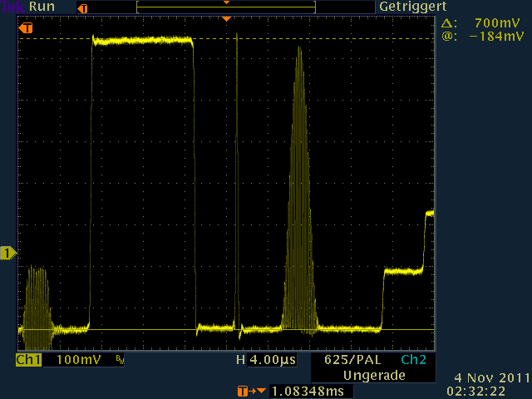Click the orange trigger level marker on left edge
This screenshot has height=399, width=532.
[27, 28]
